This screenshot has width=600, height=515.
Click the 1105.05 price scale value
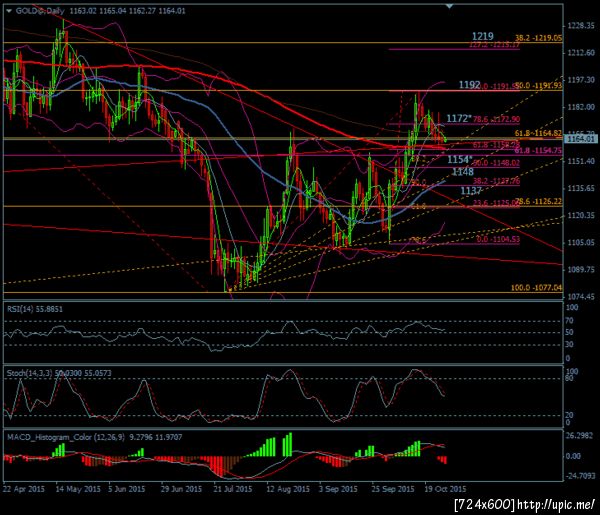581,242
